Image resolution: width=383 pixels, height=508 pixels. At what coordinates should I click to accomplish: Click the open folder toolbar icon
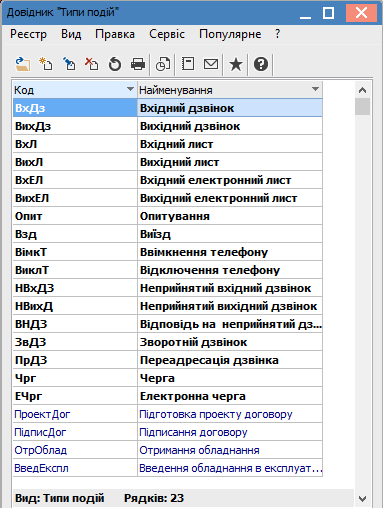pos(23,64)
